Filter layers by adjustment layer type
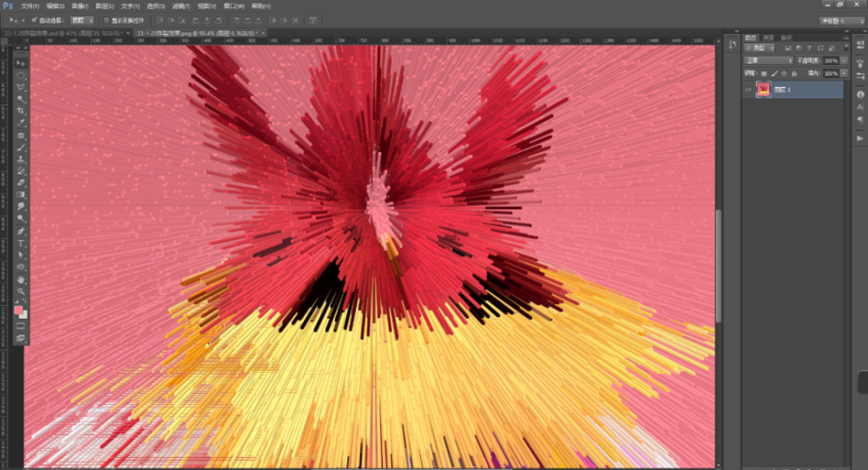The image size is (868, 470). pyautogui.click(x=799, y=49)
